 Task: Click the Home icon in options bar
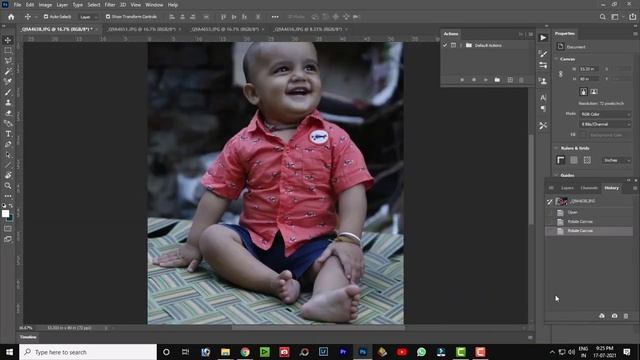(x=11, y=17)
